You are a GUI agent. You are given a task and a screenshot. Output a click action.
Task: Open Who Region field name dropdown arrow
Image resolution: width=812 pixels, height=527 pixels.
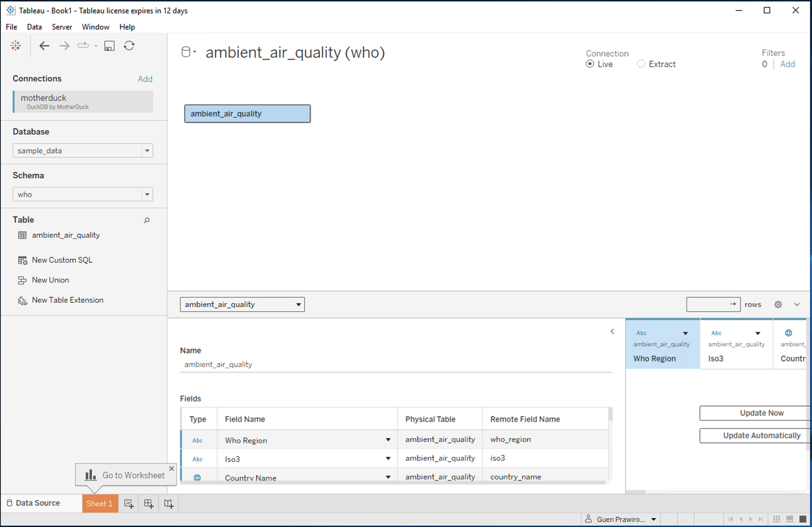tap(388, 440)
